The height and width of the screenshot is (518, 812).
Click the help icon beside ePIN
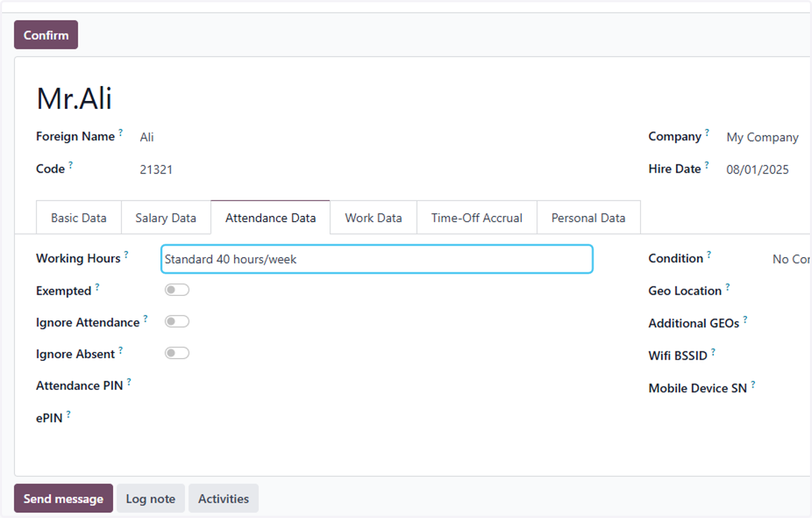68,414
